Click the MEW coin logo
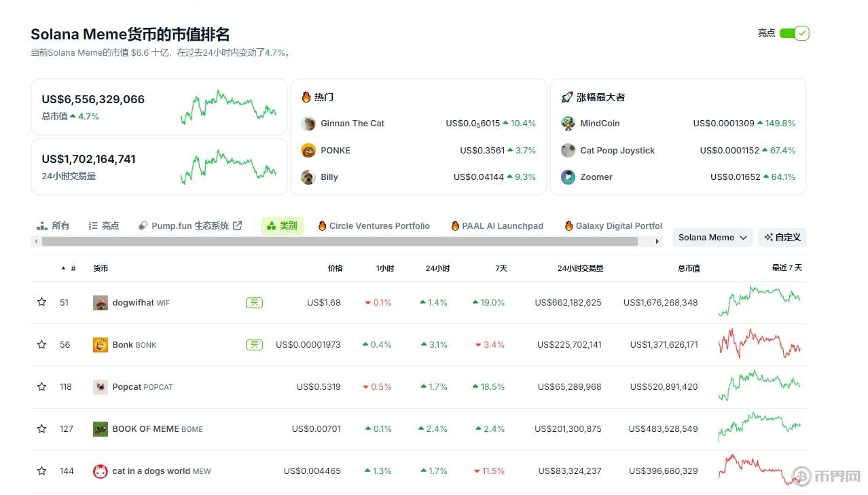 tap(101, 471)
